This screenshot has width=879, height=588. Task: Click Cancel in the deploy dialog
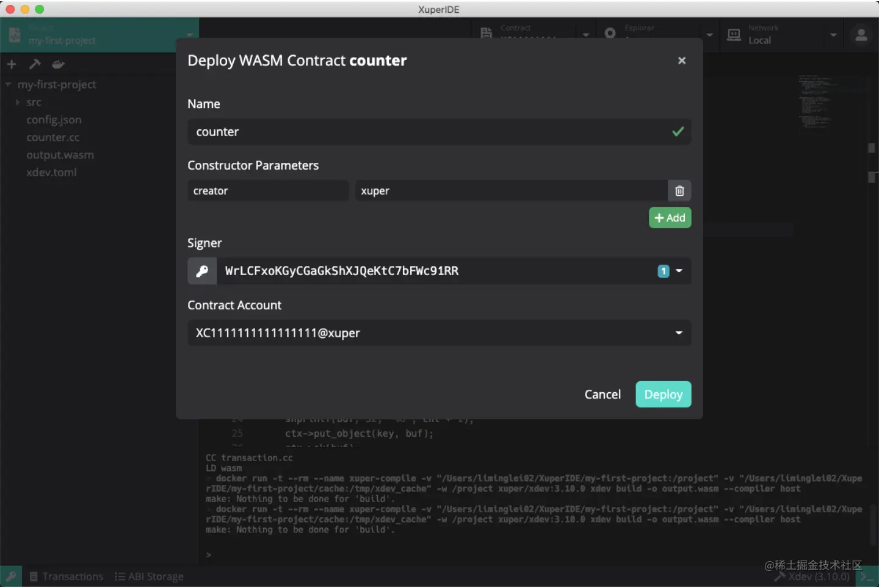[602, 395]
